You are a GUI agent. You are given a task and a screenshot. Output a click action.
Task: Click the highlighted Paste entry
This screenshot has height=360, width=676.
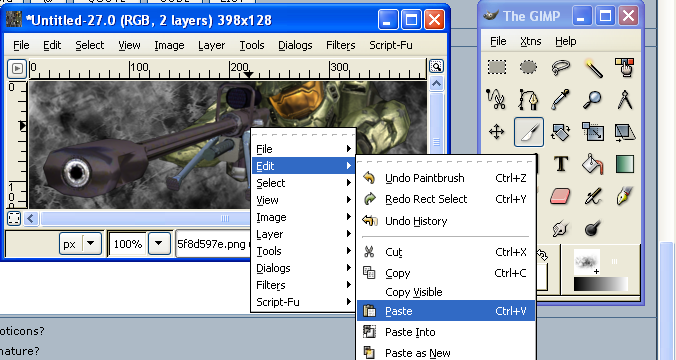pyautogui.click(x=446, y=311)
